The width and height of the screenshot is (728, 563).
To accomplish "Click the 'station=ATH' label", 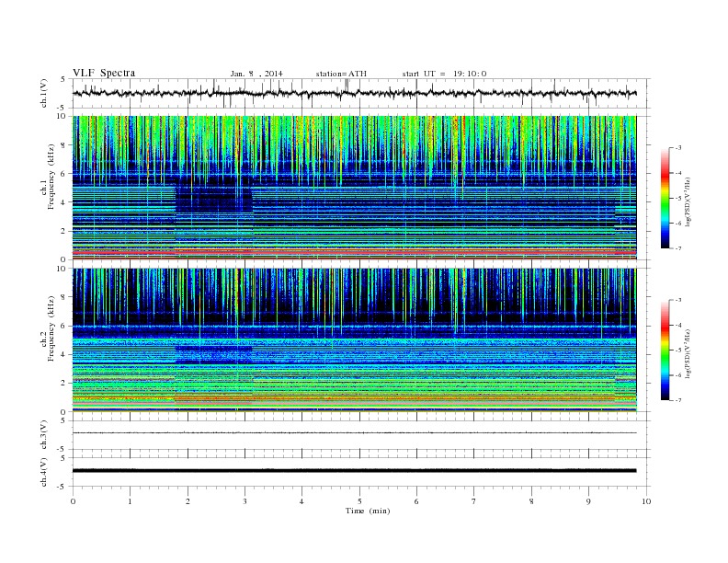I will point(341,74).
